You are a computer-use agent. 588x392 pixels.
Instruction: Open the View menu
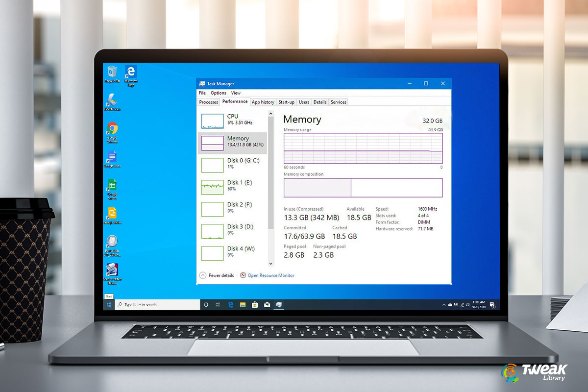coord(236,93)
